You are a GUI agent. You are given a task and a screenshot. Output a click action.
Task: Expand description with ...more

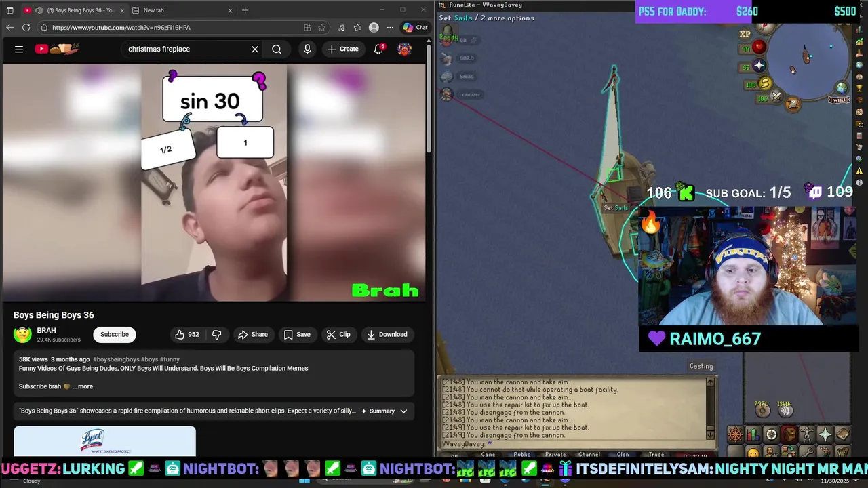pyautogui.click(x=83, y=386)
